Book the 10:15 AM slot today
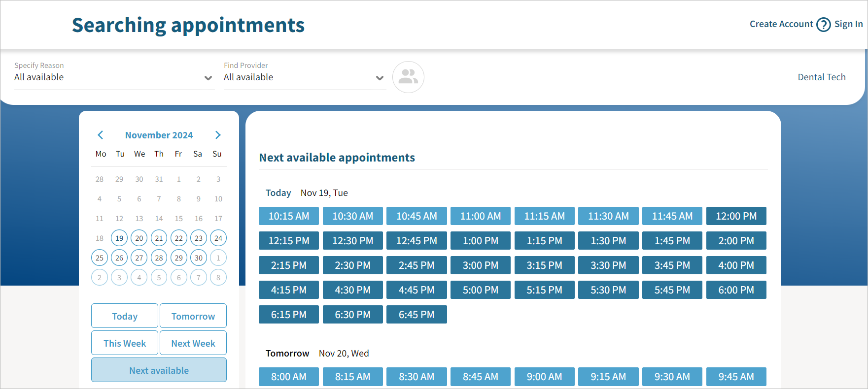 289,216
